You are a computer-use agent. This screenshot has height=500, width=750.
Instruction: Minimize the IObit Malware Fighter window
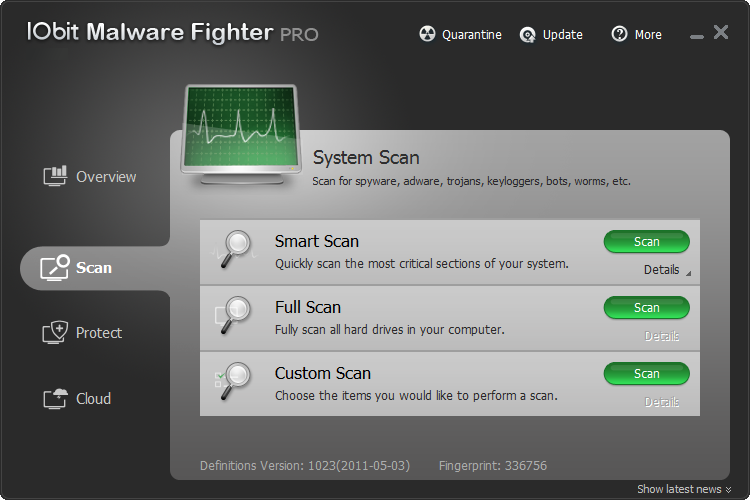click(x=697, y=36)
